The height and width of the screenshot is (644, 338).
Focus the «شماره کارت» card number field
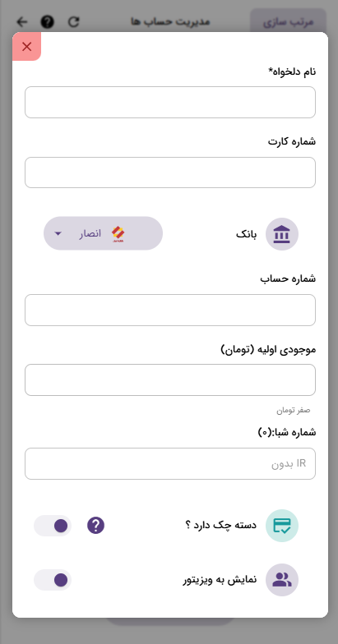[x=170, y=172]
